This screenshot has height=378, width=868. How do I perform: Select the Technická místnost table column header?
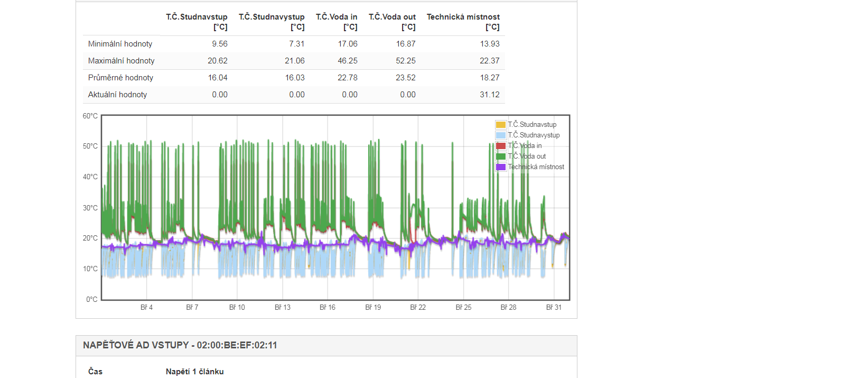click(x=463, y=22)
